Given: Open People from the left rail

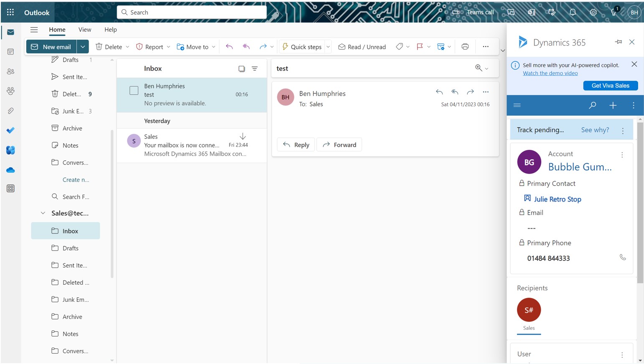Looking at the screenshot, I should click(10, 71).
